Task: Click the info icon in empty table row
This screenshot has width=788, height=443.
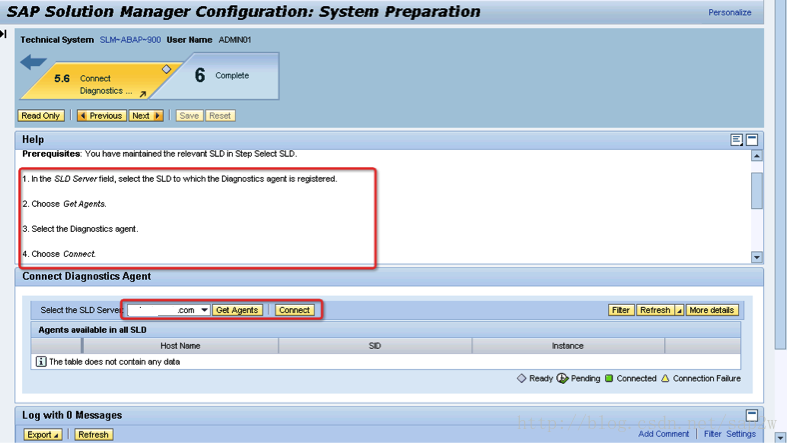Action: click(41, 361)
